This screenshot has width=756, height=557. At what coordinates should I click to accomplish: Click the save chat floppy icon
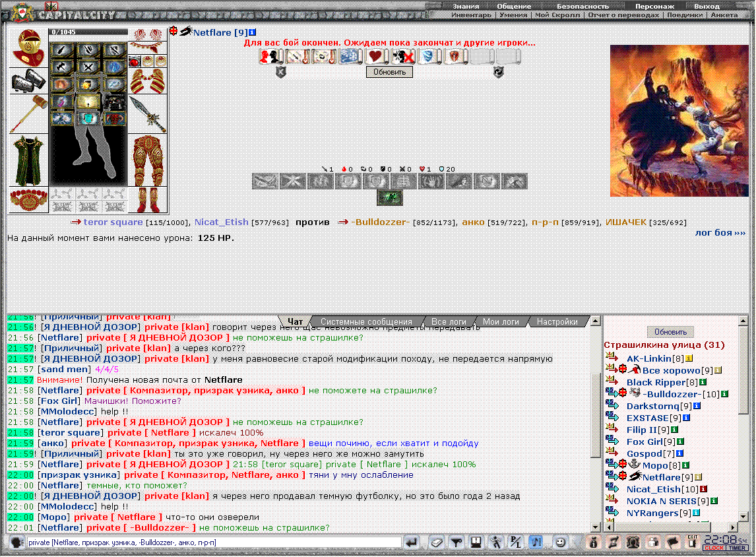coord(476,542)
